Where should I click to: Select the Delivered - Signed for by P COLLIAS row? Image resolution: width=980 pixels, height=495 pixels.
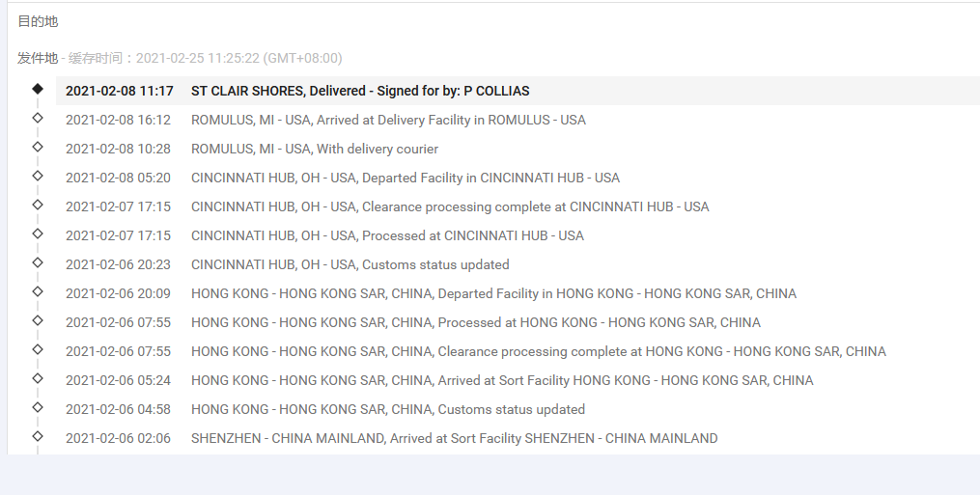[x=360, y=91]
